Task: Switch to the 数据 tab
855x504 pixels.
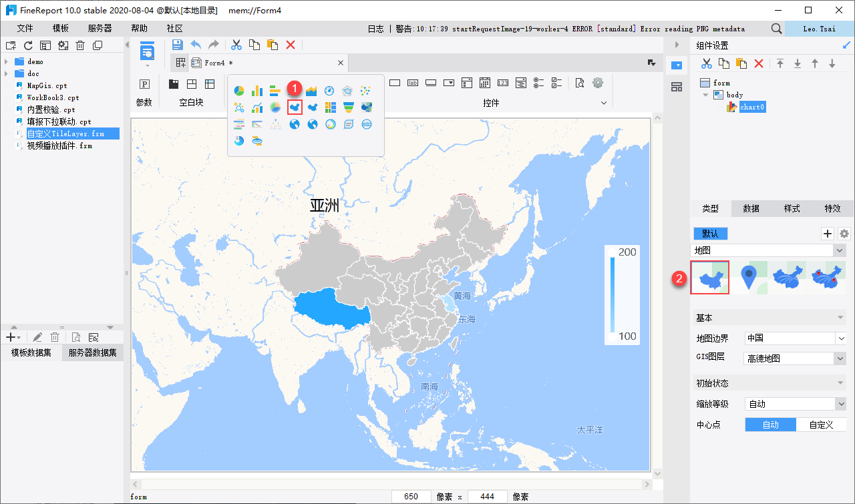Action: [x=751, y=208]
